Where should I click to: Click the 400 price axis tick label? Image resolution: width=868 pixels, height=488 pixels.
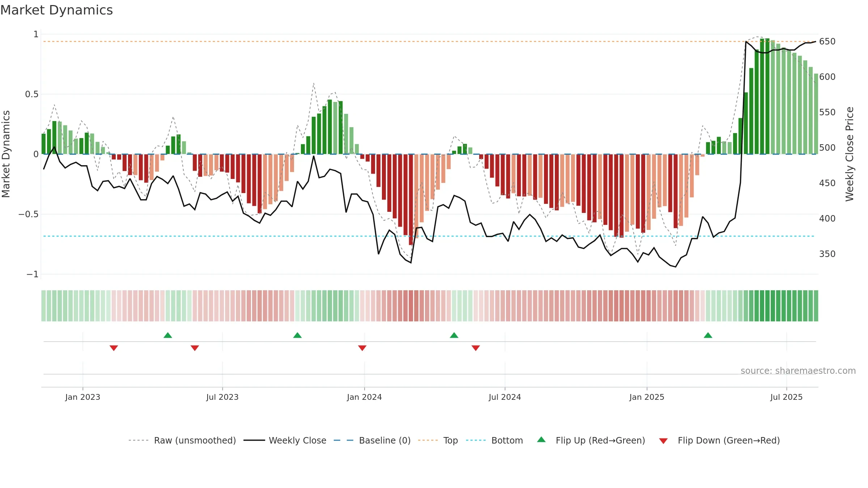click(x=827, y=219)
